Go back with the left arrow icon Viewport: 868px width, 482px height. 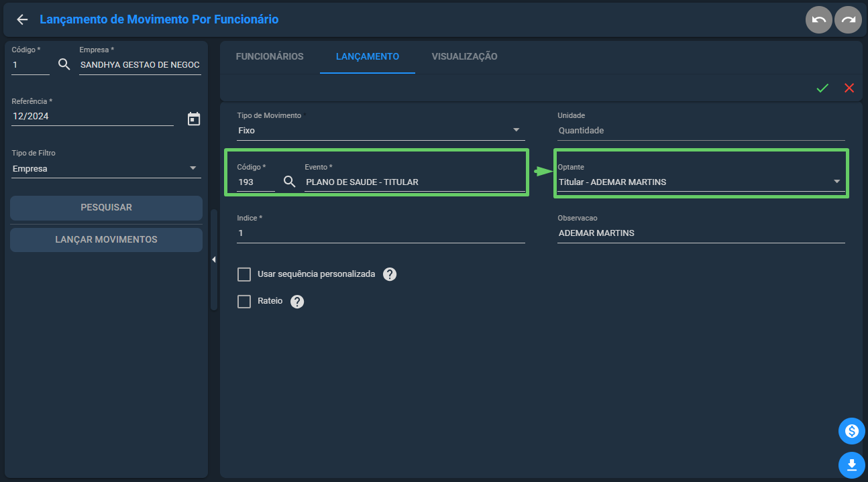pyautogui.click(x=22, y=19)
